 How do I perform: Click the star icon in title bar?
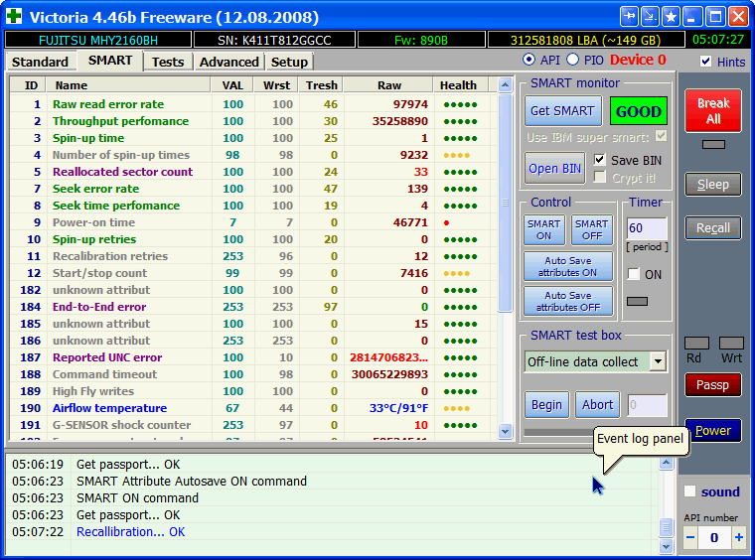click(x=671, y=17)
